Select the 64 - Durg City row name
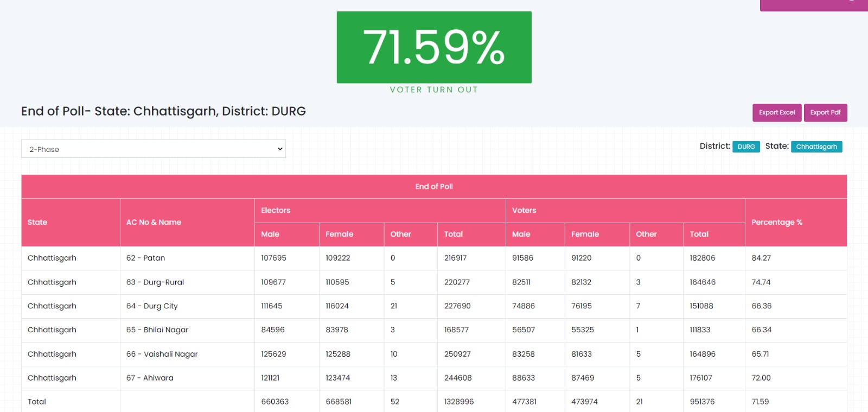 (152, 306)
